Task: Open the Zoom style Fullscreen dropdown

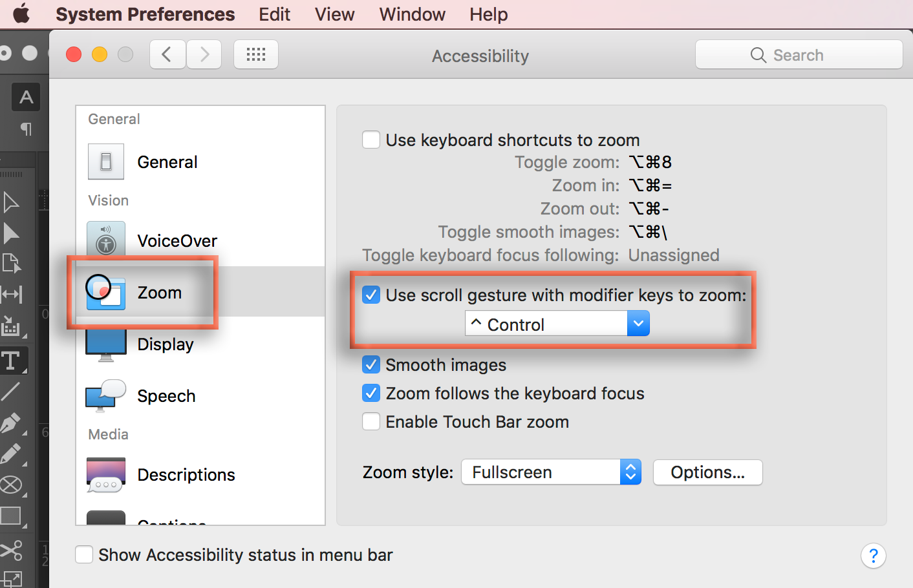Action: tap(550, 472)
